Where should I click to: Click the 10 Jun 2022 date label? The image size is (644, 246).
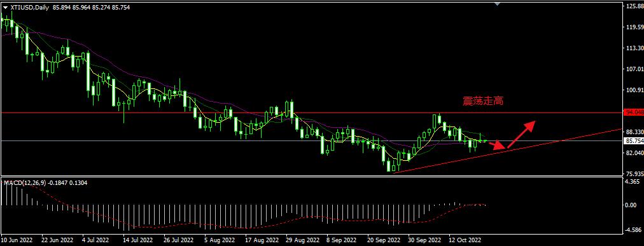(x=17, y=239)
